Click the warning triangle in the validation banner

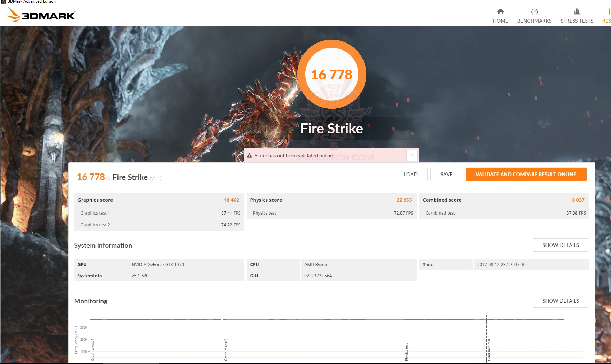pos(250,155)
